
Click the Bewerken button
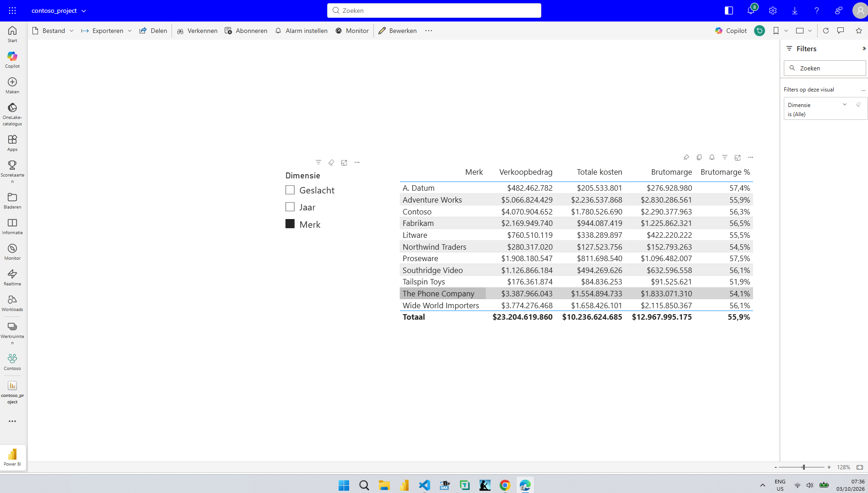point(398,31)
